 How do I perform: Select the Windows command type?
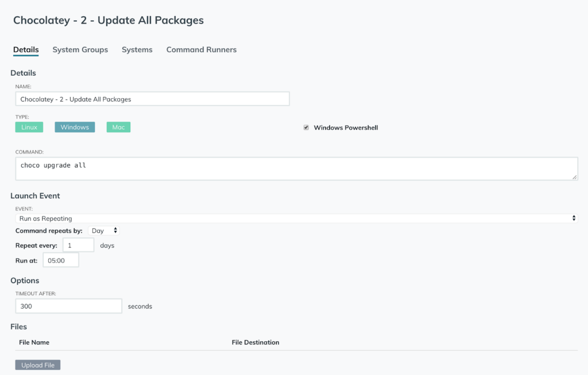(x=75, y=127)
